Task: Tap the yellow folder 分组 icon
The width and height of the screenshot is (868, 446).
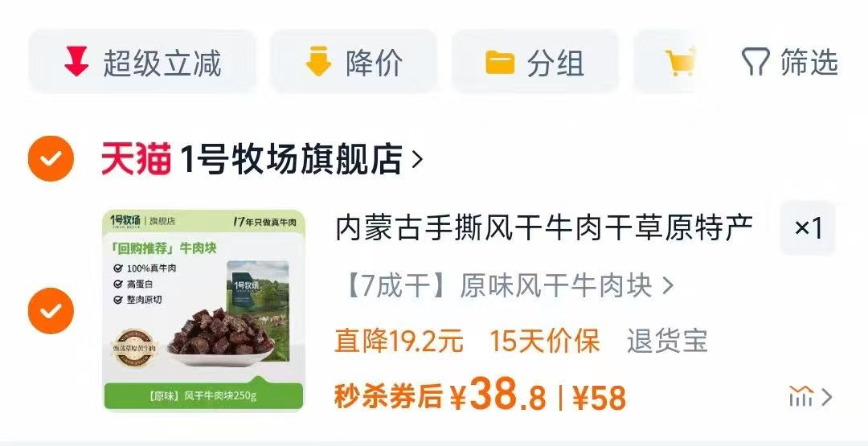Action: pos(500,62)
